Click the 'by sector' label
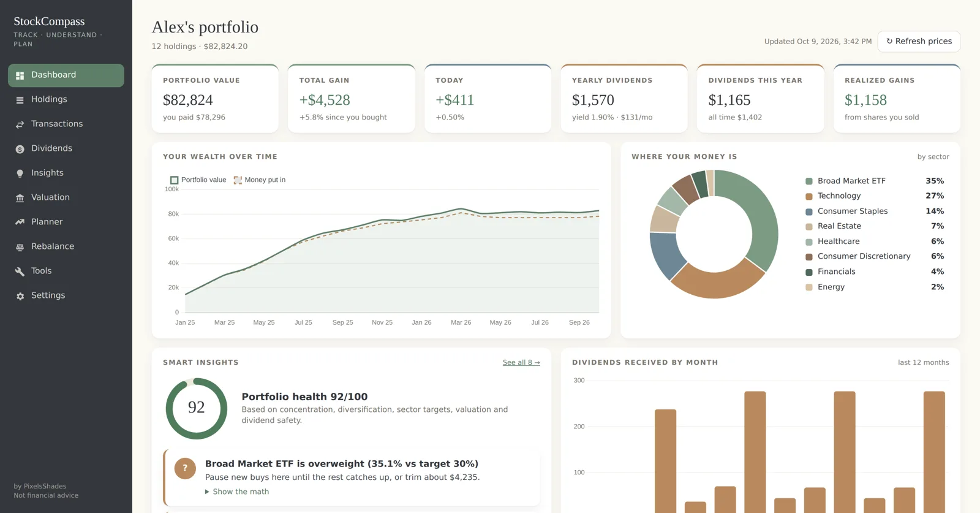The image size is (980, 513). tap(933, 157)
